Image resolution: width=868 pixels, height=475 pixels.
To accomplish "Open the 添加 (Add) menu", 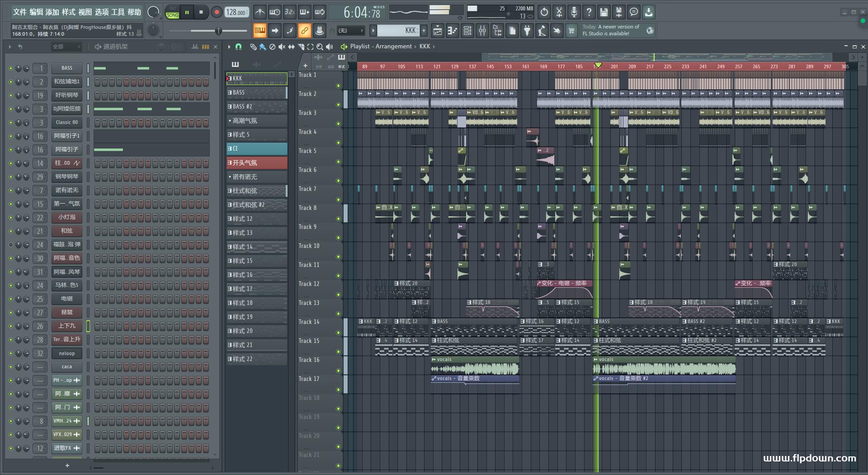I will [52, 12].
